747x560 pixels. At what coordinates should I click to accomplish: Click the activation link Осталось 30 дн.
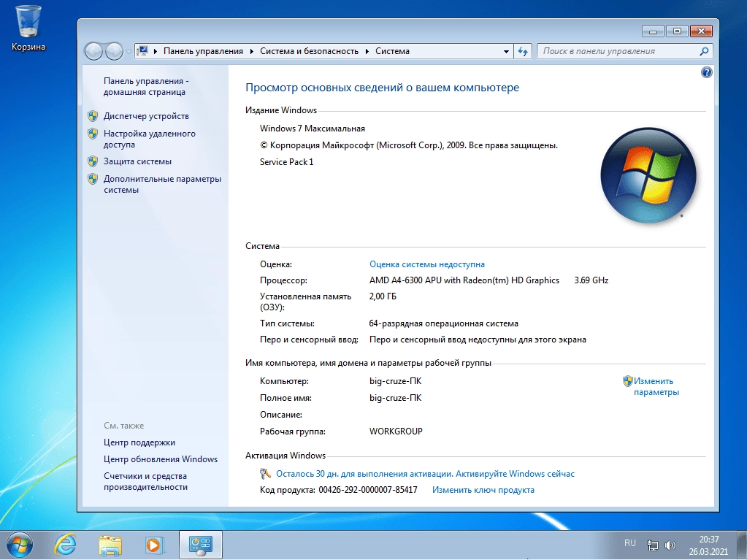pos(425,474)
